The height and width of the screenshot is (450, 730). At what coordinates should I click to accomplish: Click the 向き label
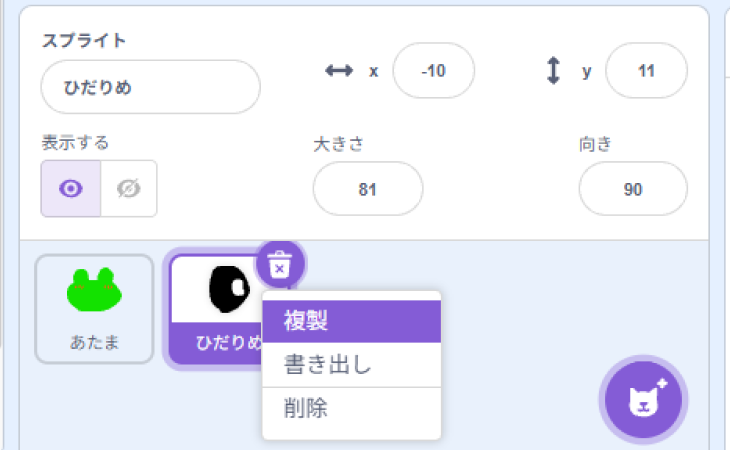pyautogui.click(x=594, y=143)
